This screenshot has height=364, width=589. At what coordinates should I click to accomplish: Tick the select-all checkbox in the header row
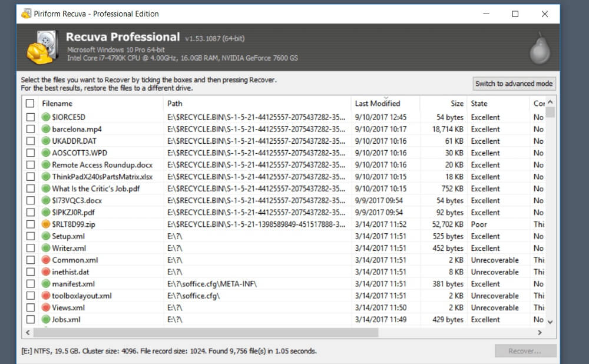[30, 104]
